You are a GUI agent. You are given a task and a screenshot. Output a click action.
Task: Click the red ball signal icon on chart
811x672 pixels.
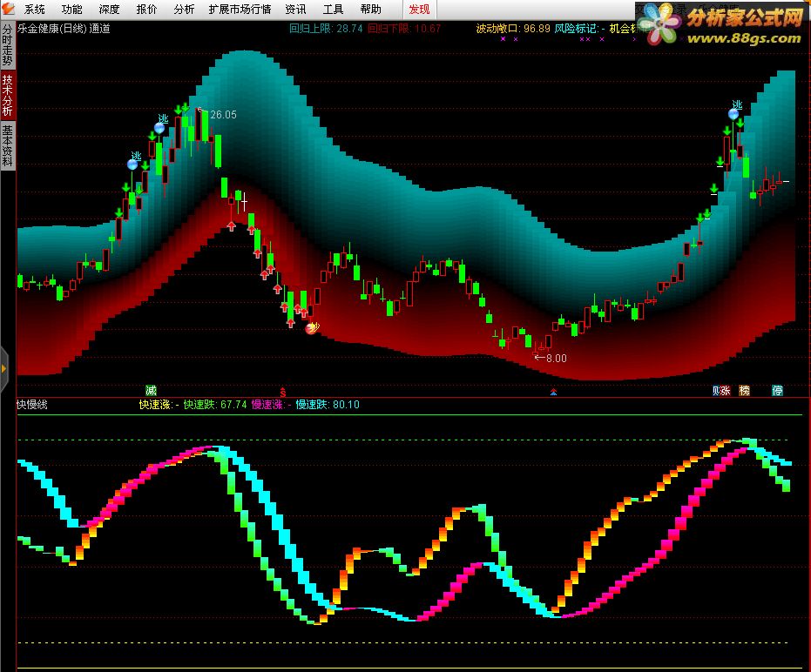click(312, 327)
